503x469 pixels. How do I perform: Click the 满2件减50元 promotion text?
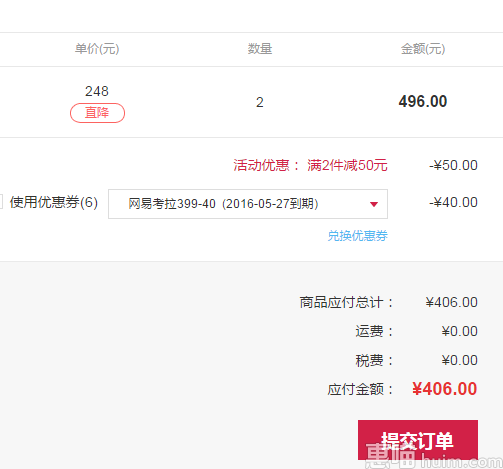pos(347,165)
